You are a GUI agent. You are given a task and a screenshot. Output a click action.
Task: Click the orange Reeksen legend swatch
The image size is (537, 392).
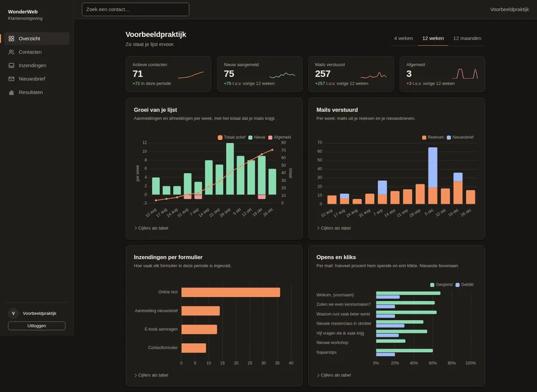(424, 137)
